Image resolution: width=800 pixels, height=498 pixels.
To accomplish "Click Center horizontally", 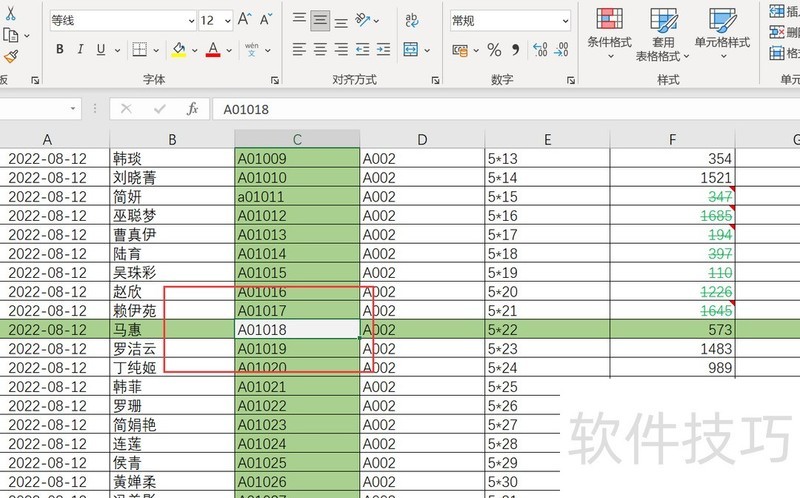I will tap(320, 49).
